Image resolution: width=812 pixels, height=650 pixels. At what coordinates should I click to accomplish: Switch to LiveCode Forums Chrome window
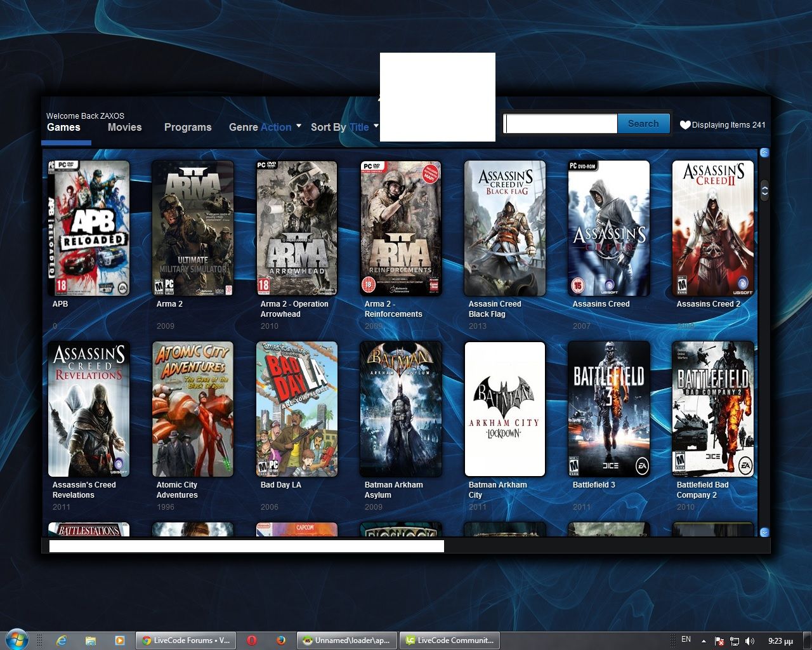[185, 640]
